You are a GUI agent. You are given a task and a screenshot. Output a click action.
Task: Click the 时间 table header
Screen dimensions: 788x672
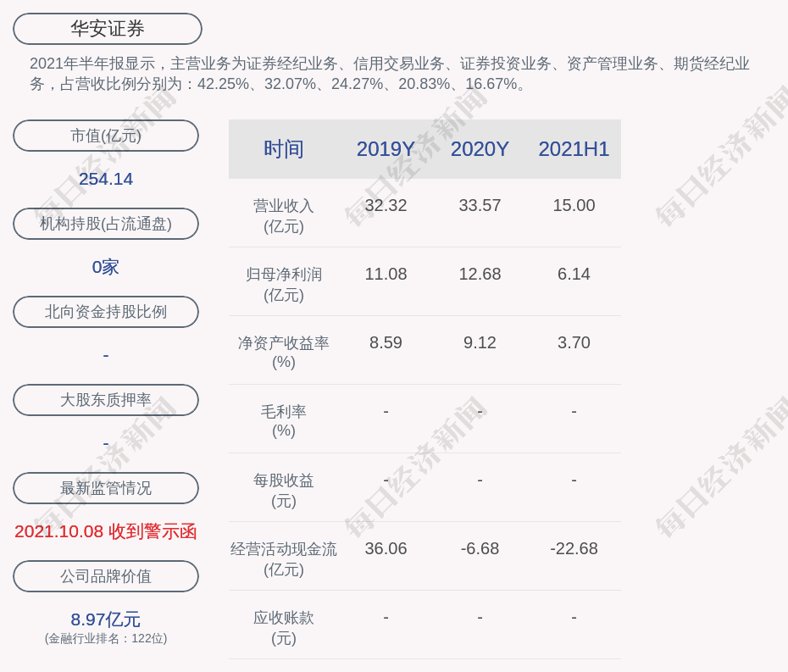pyautogui.click(x=284, y=149)
